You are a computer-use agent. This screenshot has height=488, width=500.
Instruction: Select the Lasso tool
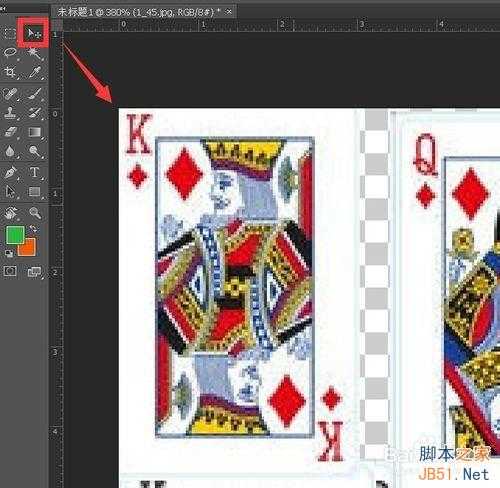(x=10, y=53)
